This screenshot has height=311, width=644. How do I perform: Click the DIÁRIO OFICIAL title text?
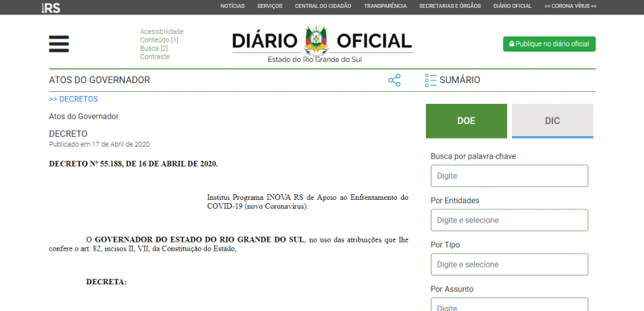coord(322,41)
